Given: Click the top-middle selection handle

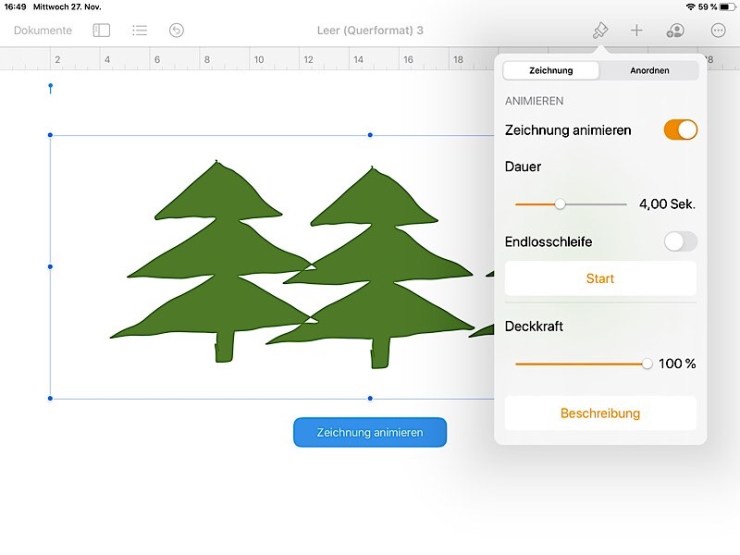Looking at the screenshot, I should click(370, 135).
